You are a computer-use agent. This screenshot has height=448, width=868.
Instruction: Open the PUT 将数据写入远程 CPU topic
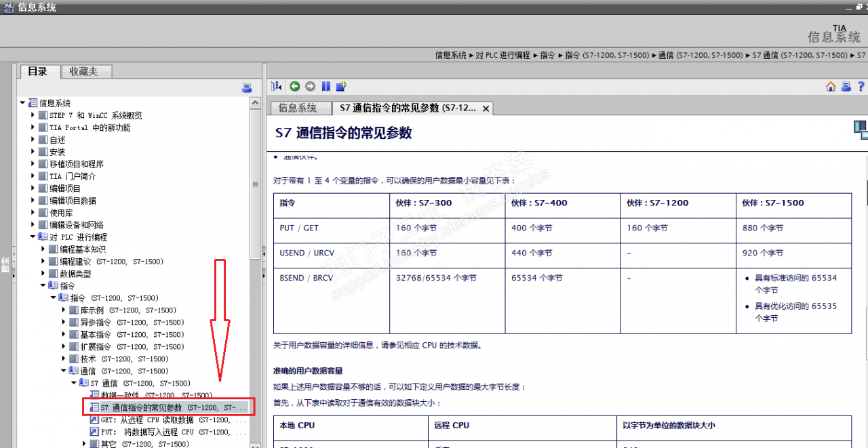[x=167, y=432]
